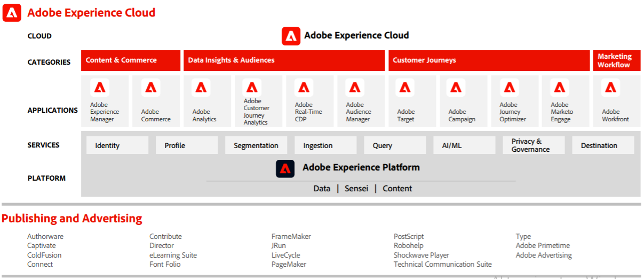The height and width of the screenshot is (279, 644).
Task: Click the Adobe Campaign application icon
Action: pos(456,87)
